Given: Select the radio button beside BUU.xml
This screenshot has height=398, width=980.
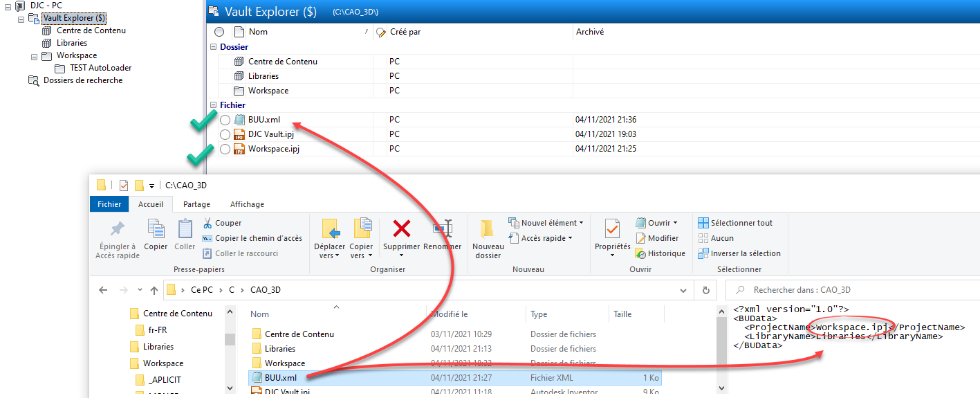Looking at the screenshot, I should pyautogui.click(x=225, y=120).
